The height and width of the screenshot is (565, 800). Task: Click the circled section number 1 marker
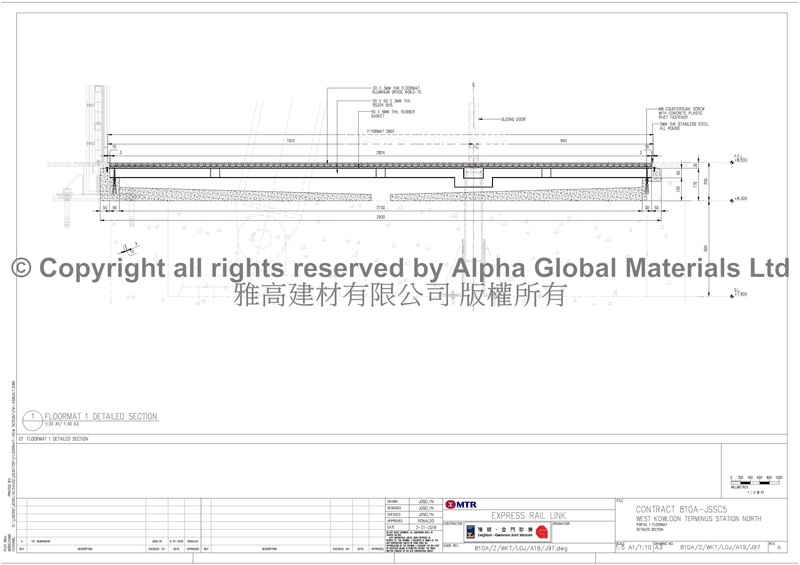point(32,418)
